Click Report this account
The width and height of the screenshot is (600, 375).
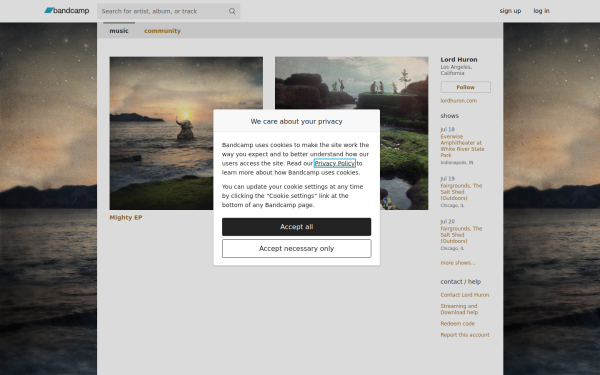point(465,335)
